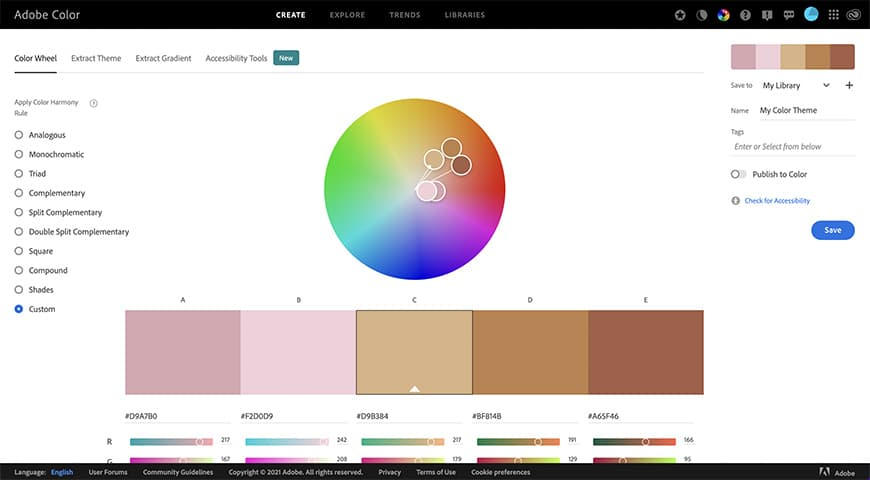
Task: Toggle the Publish to Color switch
Action: pyautogui.click(x=739, y=174)
